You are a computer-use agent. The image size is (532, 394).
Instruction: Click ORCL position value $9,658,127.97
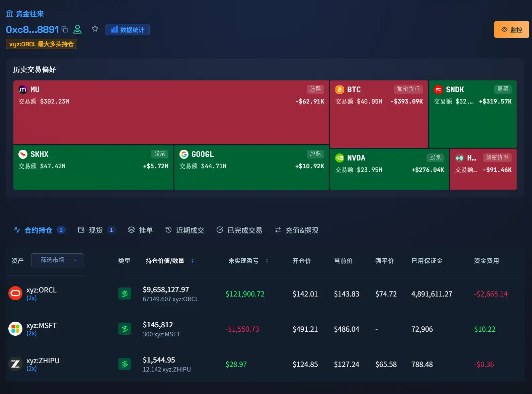[166, 289]
